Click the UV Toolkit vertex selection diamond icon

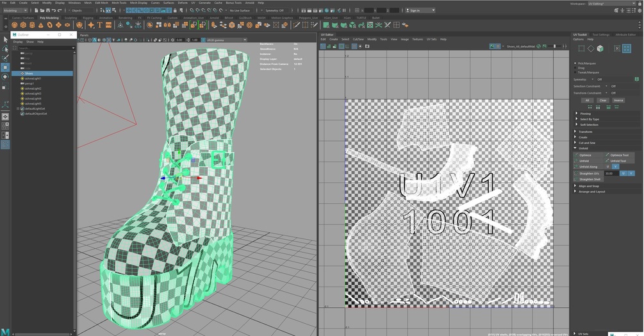point(591,49)
